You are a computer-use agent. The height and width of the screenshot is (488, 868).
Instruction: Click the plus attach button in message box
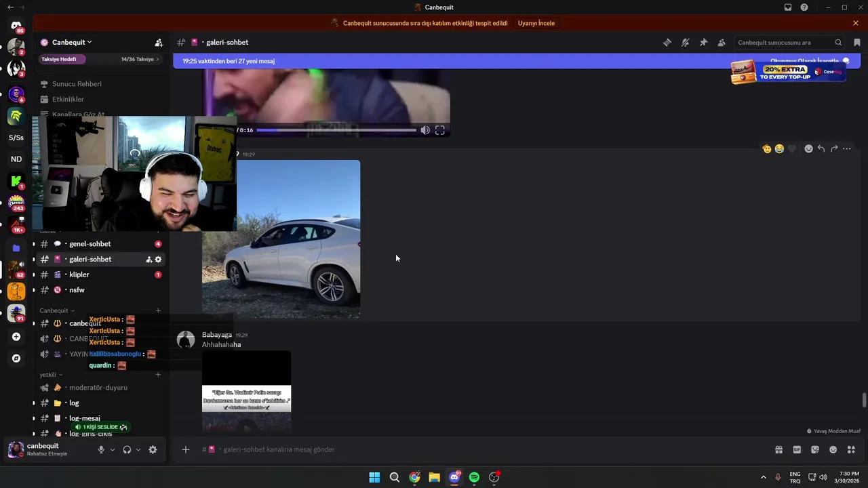186,449
